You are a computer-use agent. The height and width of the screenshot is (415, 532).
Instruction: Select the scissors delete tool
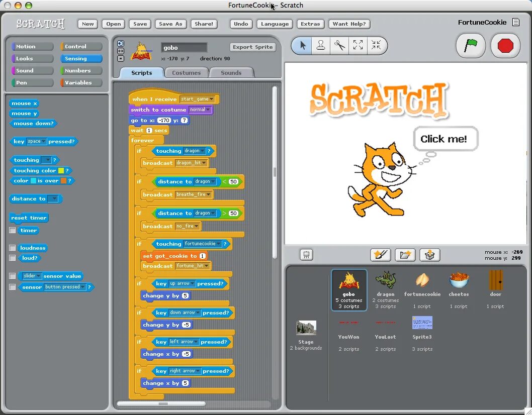[x=339, y=45]
